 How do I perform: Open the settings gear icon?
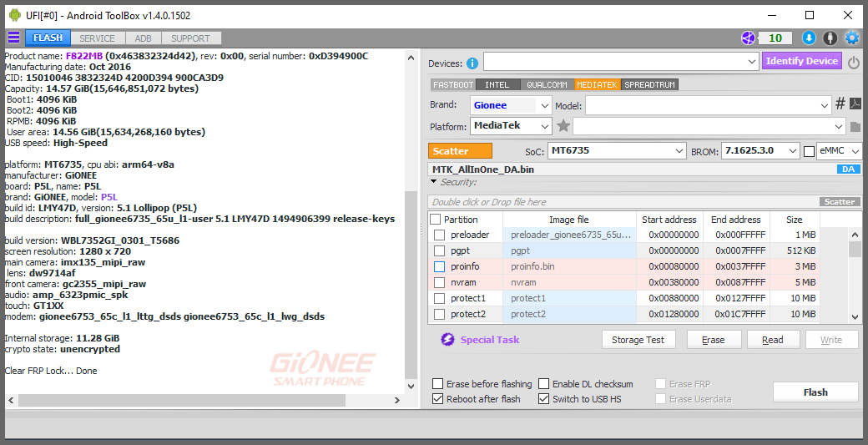pos(851,38)
